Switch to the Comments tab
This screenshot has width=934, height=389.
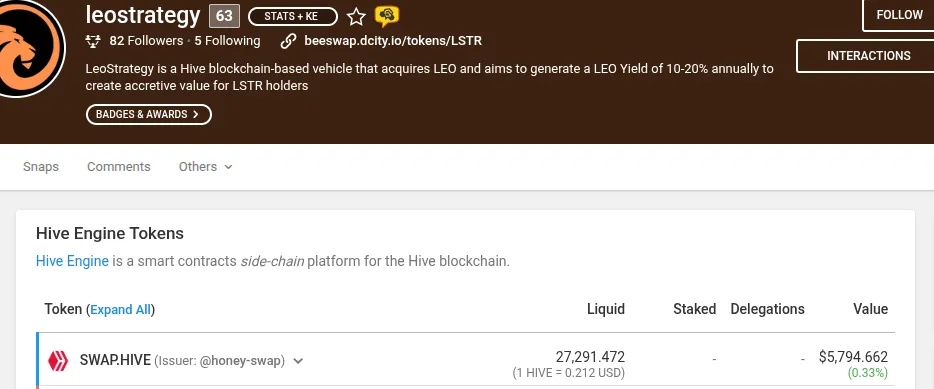(x=119, y=167)
